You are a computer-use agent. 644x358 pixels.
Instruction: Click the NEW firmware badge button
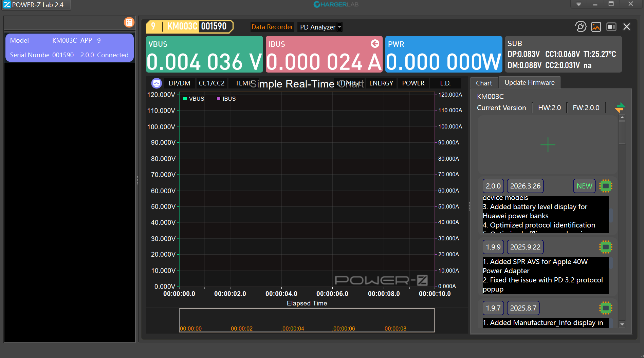click(584, 186)
